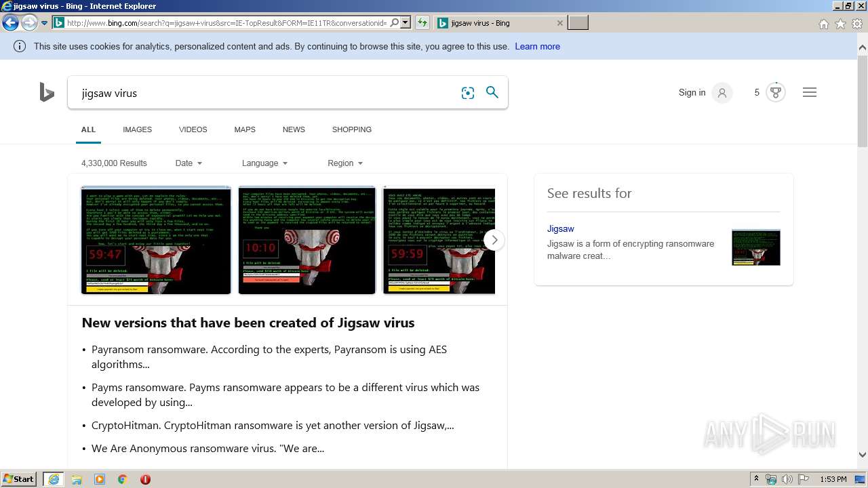This screenshot has height=488, width=868.
Task: Launch Chrome from the taskbar
Action: pyautogui.click(x=123, y=479)
